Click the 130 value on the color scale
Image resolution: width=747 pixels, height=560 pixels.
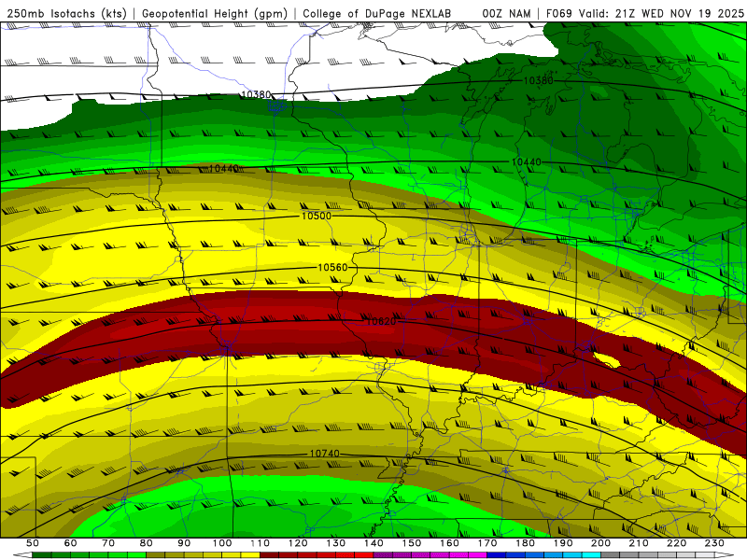(x=336, y=543)
